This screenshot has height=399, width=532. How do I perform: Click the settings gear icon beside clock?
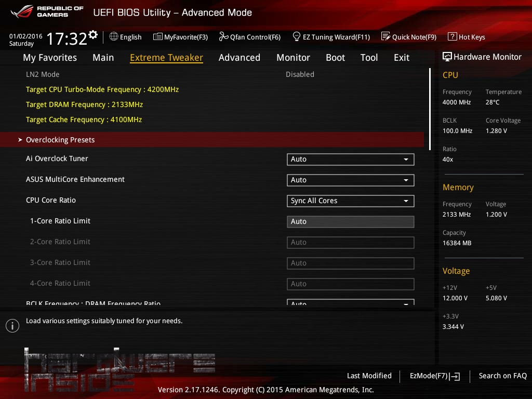point(93,35)
